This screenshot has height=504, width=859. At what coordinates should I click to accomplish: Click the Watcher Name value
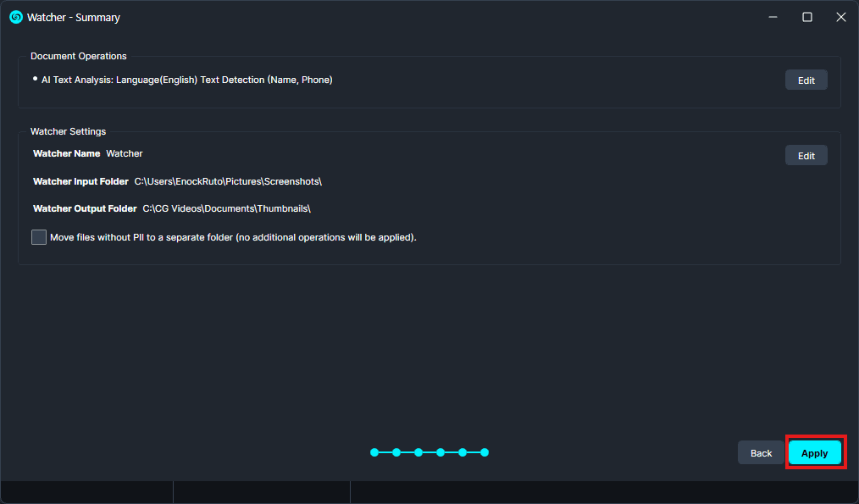point(125,153)
